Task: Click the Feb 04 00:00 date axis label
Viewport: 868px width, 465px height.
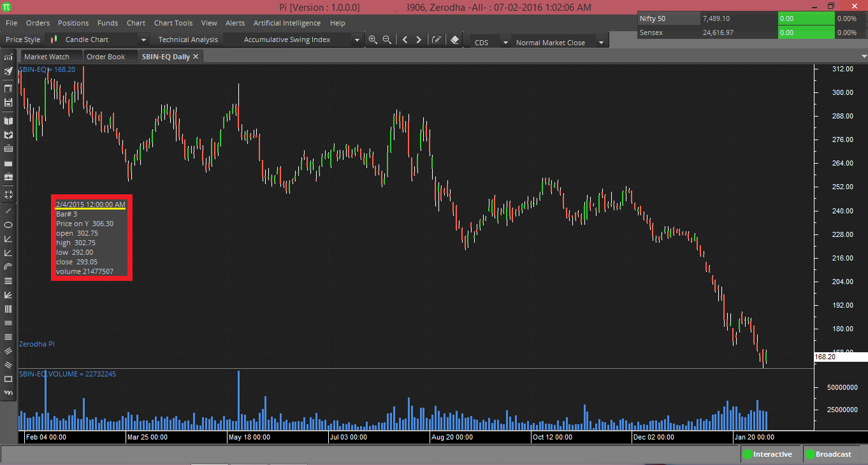Action: [x=45, y=437]
